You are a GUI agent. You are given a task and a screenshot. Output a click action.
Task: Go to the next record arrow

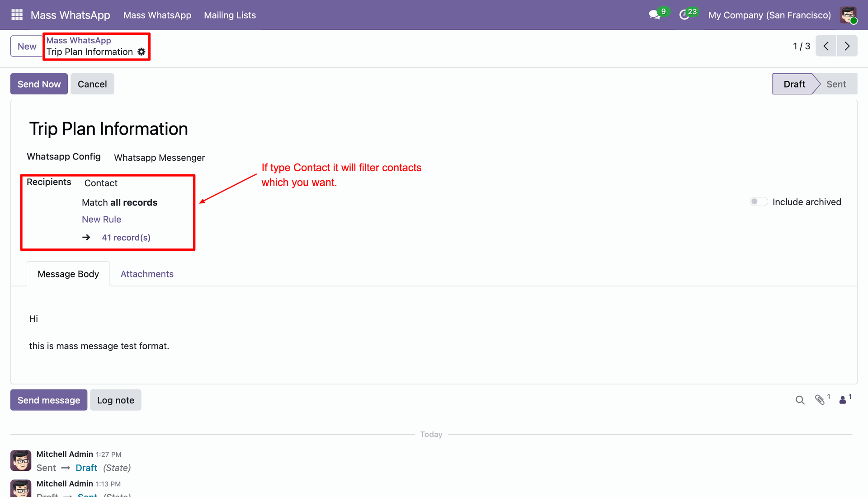click(x=847, y=46)
